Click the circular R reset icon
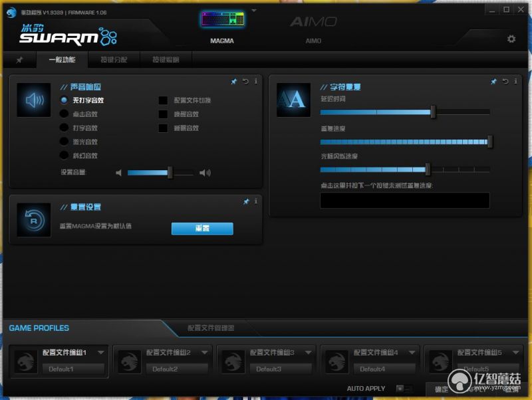The width and height of the screenshot is (532, 400). [34, 220]
